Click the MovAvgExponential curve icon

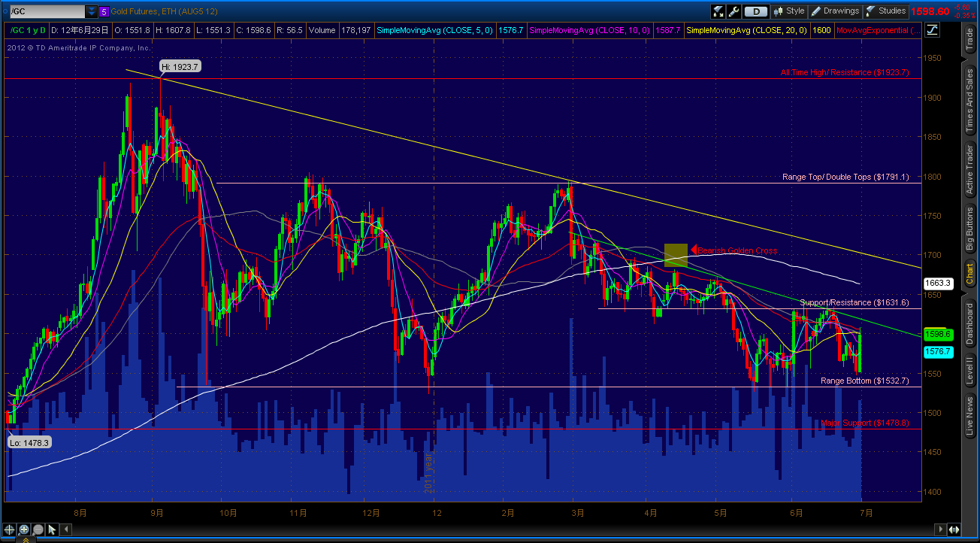click(x=932, y=30)
